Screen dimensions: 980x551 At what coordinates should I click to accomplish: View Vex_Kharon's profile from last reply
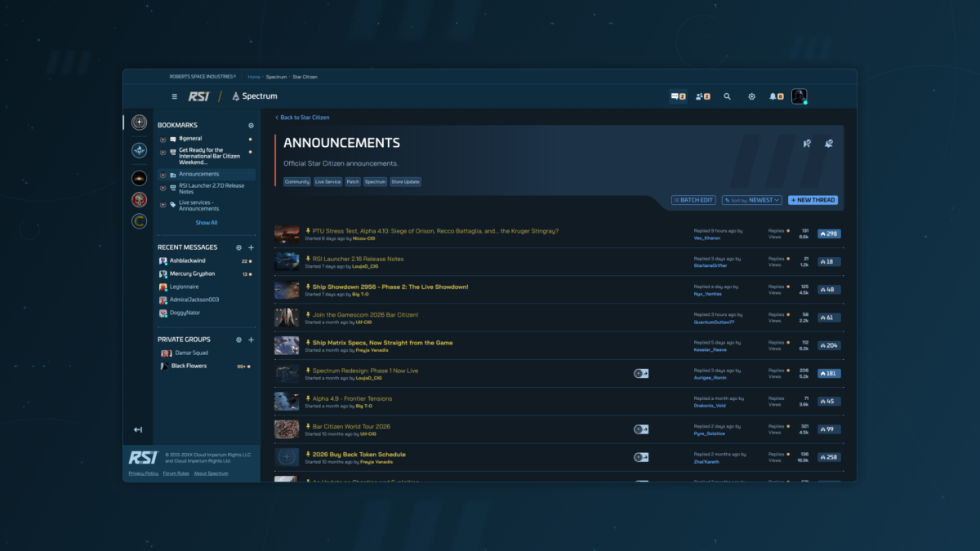[x=707, y=238]
